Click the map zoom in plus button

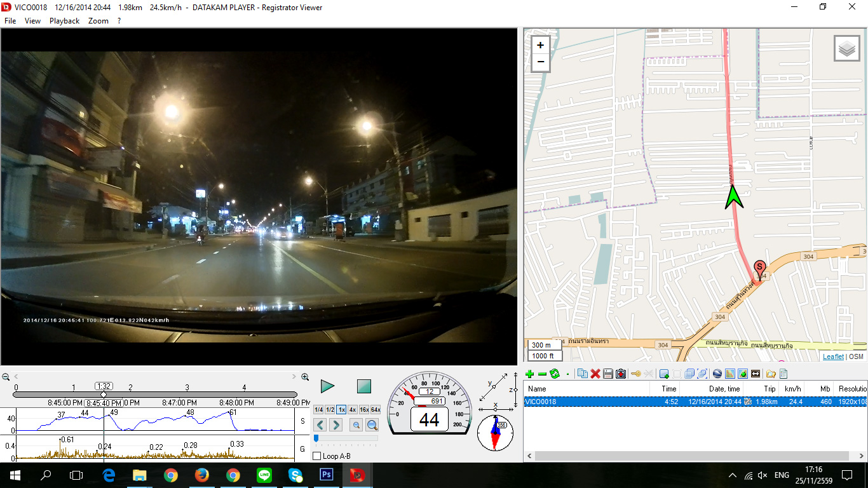(540, 45)
